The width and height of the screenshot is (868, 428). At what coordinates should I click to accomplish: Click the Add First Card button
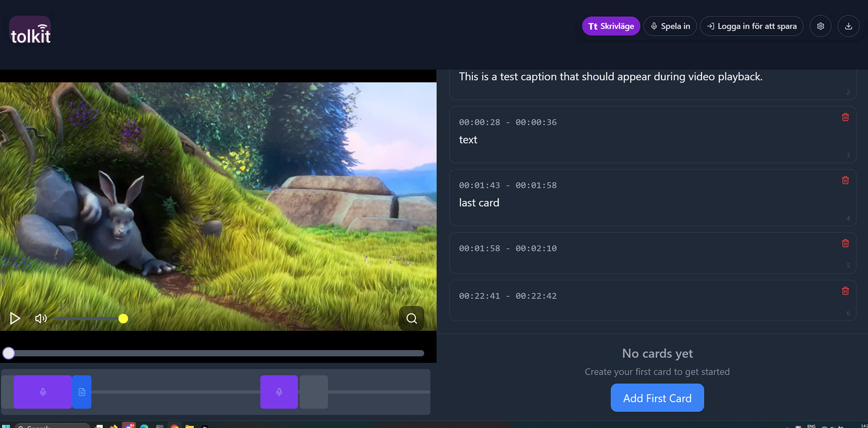pyautogui.click(x=657, y=398)
